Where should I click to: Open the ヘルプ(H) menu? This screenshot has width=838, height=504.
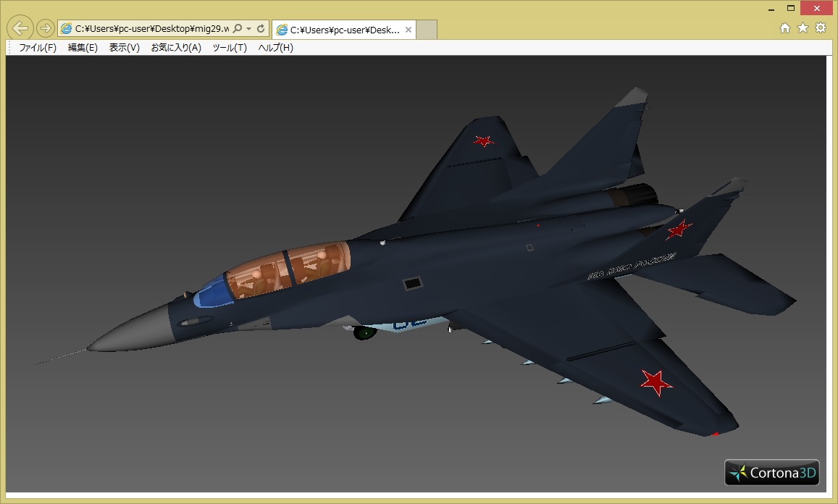(276, 48)
